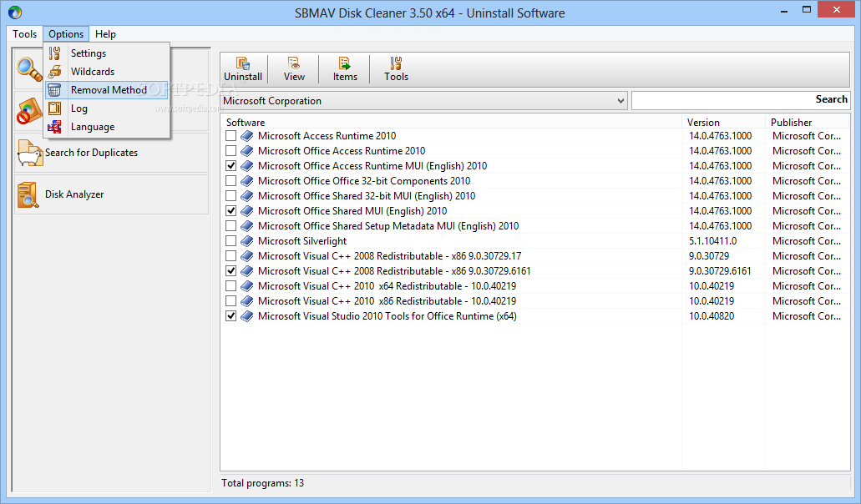The image size is (861, 504).
Task: Maximize the Disk Cleaner window
Action: 806,10
